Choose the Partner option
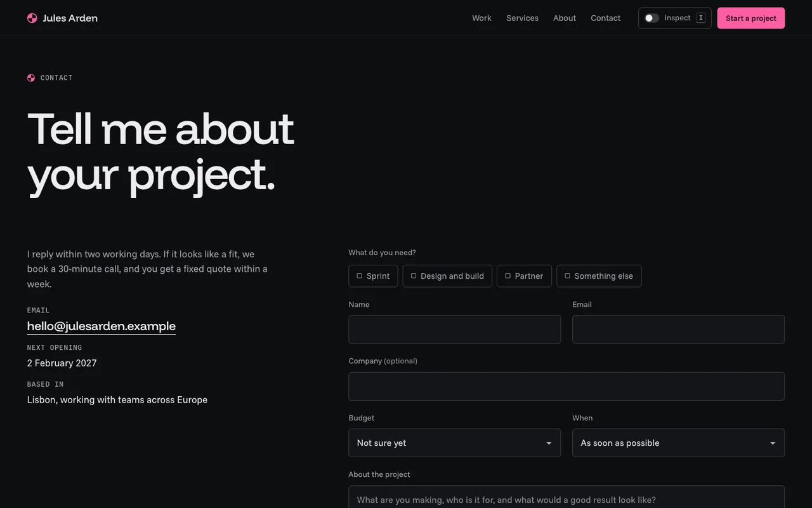Viewport: 812px width, 508px height. [x=525, y=276]
